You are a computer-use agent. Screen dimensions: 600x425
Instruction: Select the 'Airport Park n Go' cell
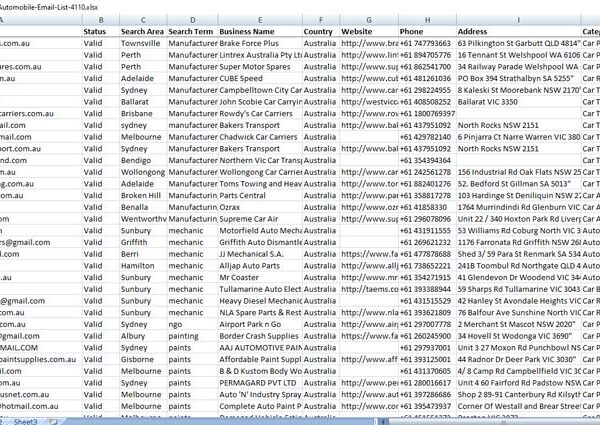coord(260,324)
